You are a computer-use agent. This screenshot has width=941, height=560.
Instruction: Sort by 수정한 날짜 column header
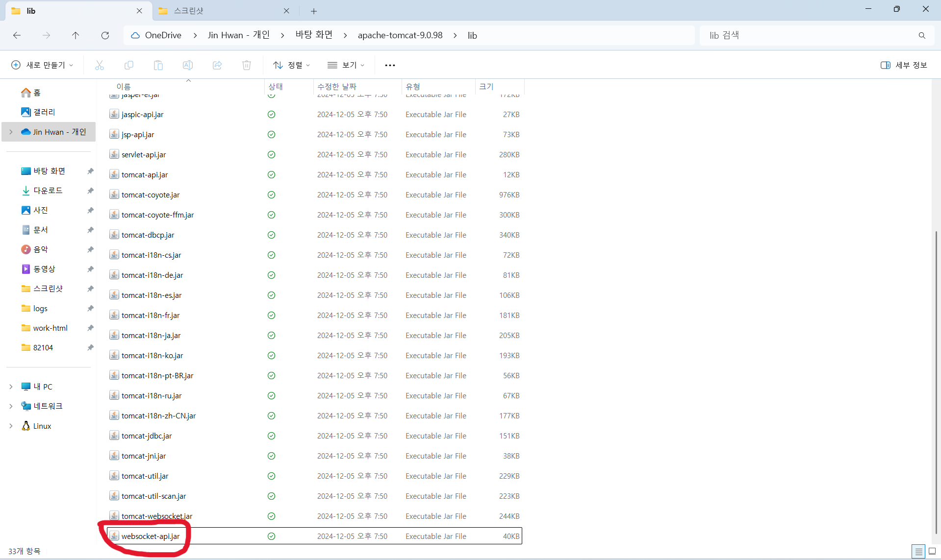[x=337, y=86]
